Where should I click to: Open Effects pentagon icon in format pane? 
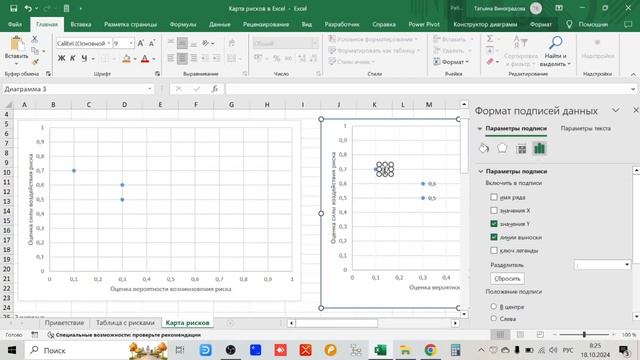click(502, 149)
